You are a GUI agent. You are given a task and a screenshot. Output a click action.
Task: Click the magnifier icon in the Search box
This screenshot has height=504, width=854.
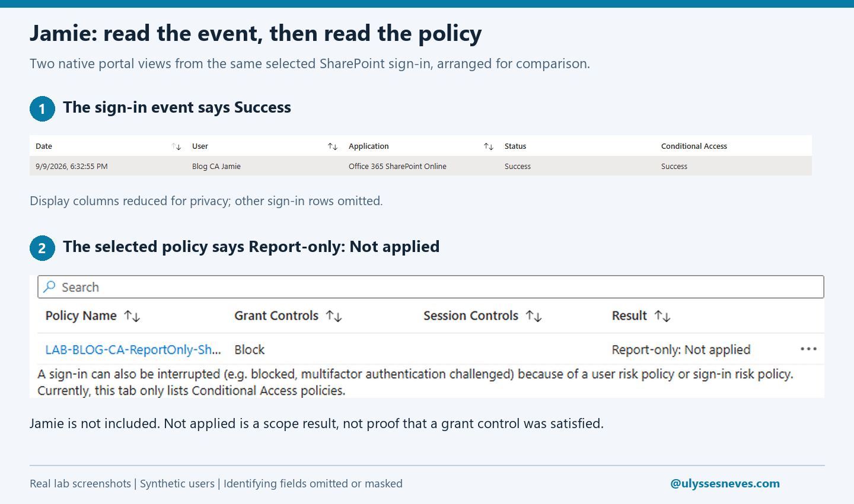point(50,287)
